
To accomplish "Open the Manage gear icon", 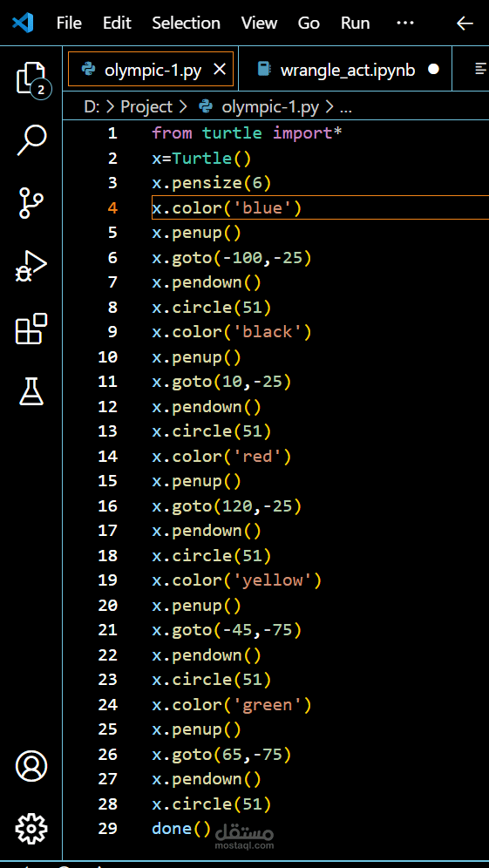I will point(31,828).
